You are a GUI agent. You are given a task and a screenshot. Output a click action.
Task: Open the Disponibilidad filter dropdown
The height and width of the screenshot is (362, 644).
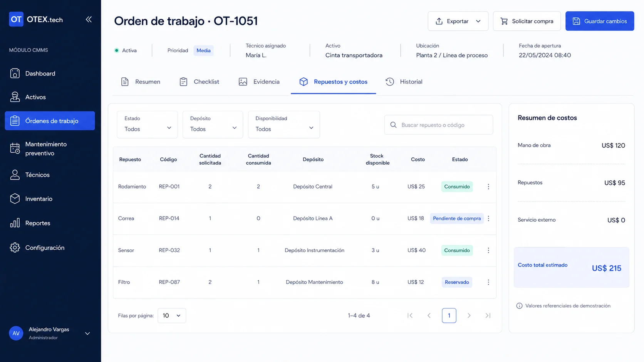(284, 124)
